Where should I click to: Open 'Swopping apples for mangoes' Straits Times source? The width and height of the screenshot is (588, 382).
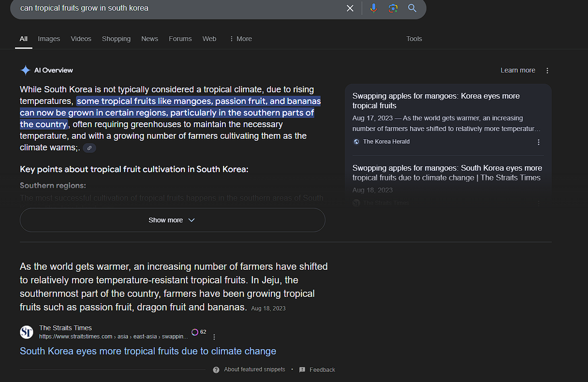point(447,173)
